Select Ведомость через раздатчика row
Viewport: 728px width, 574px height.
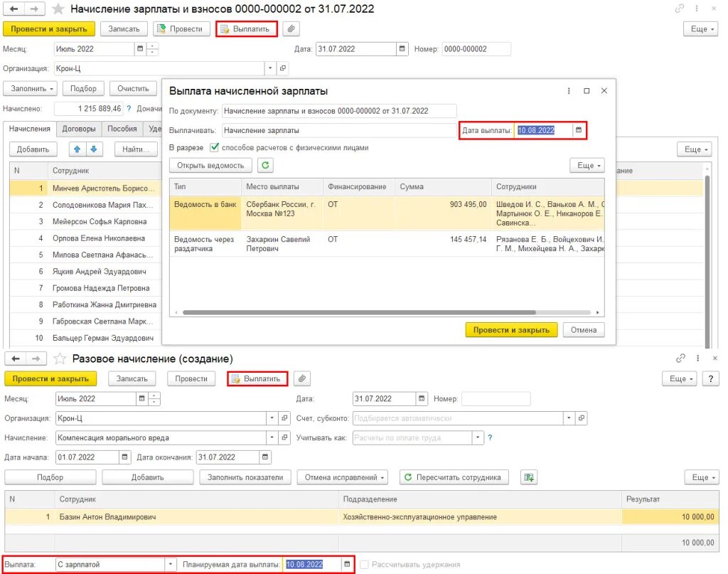point(387,244)
